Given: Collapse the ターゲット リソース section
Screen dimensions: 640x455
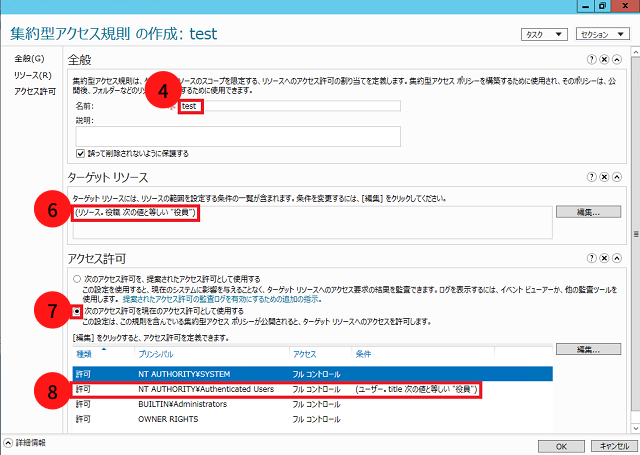Looking at the screenshot, I should (619, 177).
